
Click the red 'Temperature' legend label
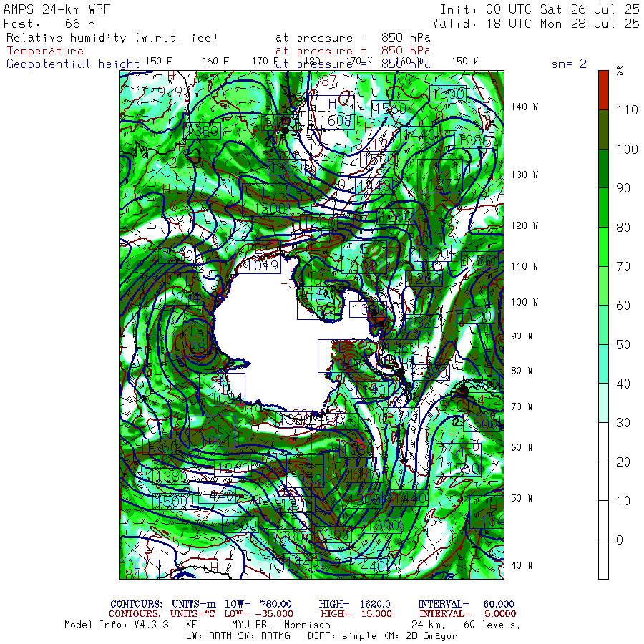point(45,51)
